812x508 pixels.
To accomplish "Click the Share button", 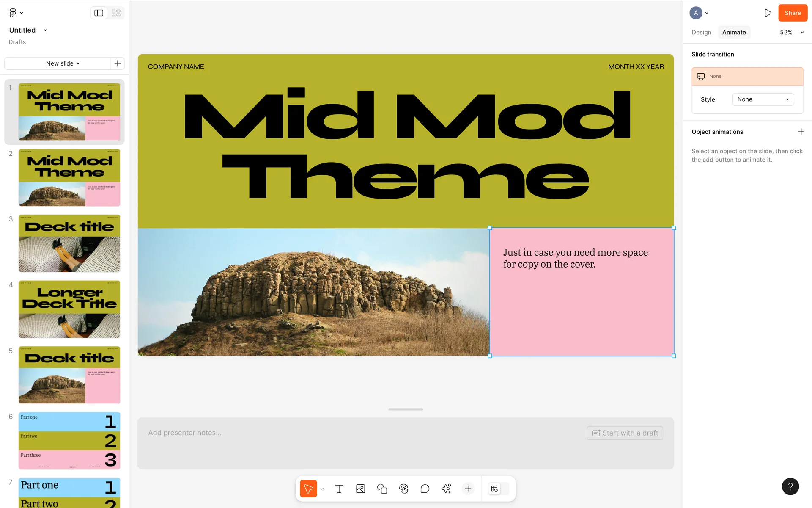I will 793,13.
